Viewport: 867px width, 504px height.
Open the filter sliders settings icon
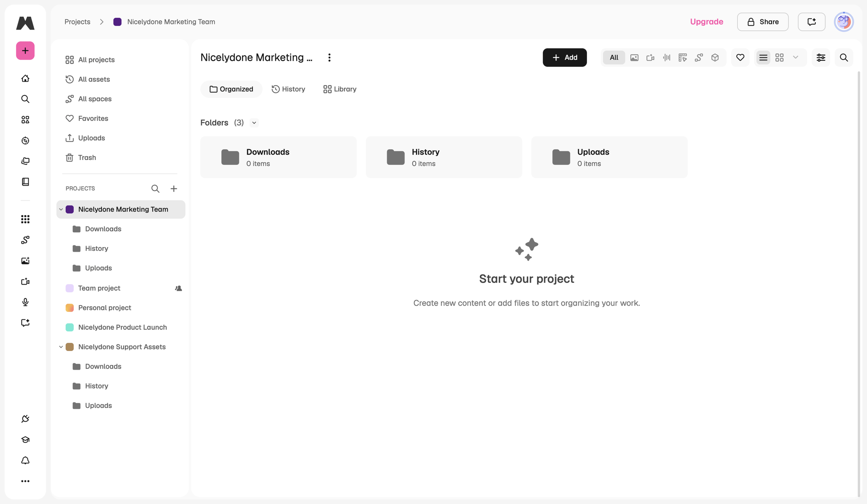821,57
